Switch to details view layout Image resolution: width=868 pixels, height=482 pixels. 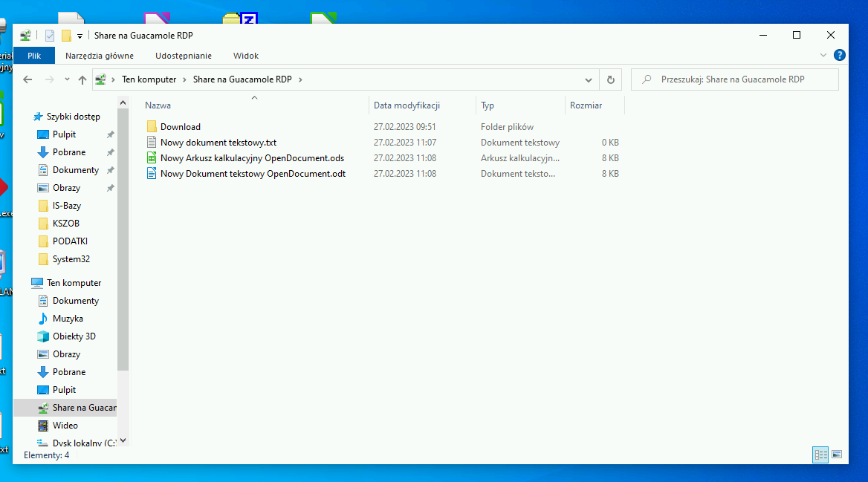pos(821,455)
